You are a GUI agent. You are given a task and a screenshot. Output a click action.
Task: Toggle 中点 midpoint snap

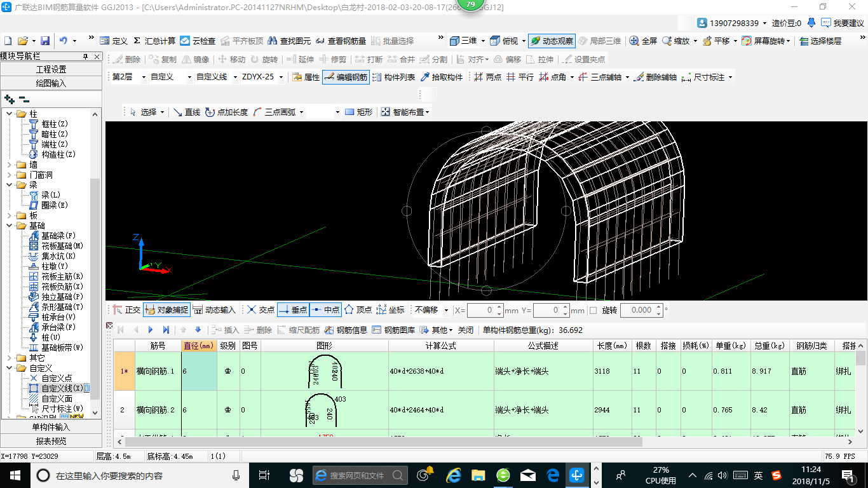(x=325, y=310)
